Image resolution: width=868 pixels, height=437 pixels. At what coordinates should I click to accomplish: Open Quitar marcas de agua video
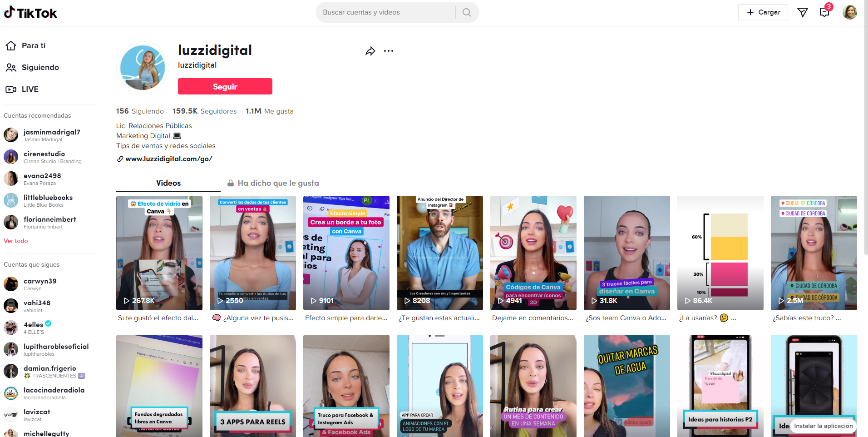(x=627, y=386)
